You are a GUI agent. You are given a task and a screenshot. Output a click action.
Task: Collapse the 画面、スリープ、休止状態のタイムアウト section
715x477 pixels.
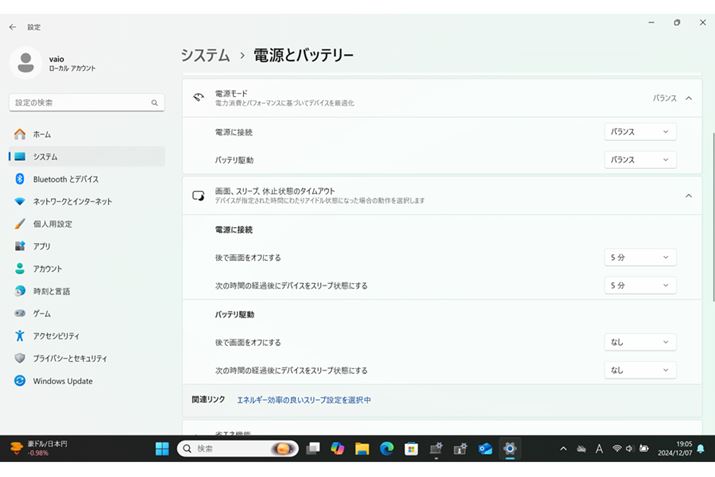(x=688, y=196)
